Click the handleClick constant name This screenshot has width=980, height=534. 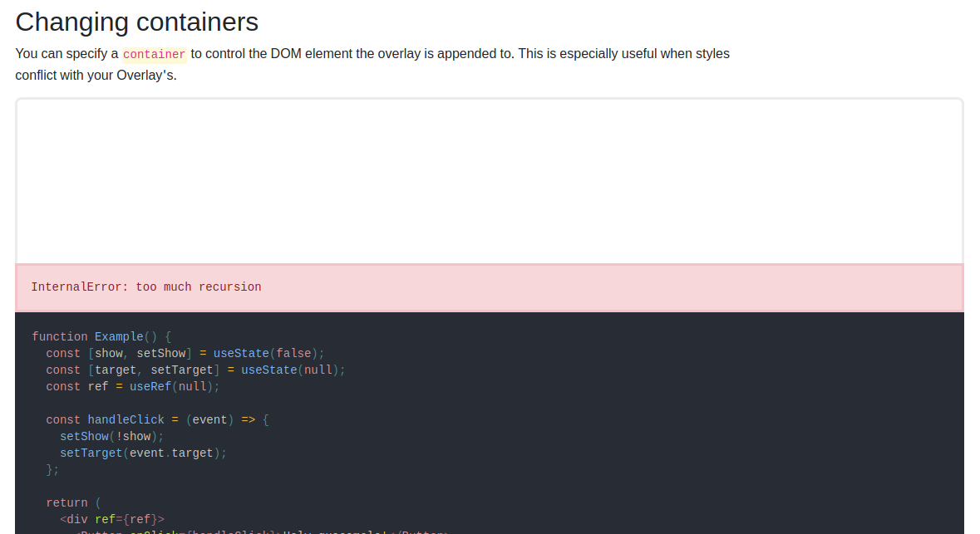(x=126, y=419)
